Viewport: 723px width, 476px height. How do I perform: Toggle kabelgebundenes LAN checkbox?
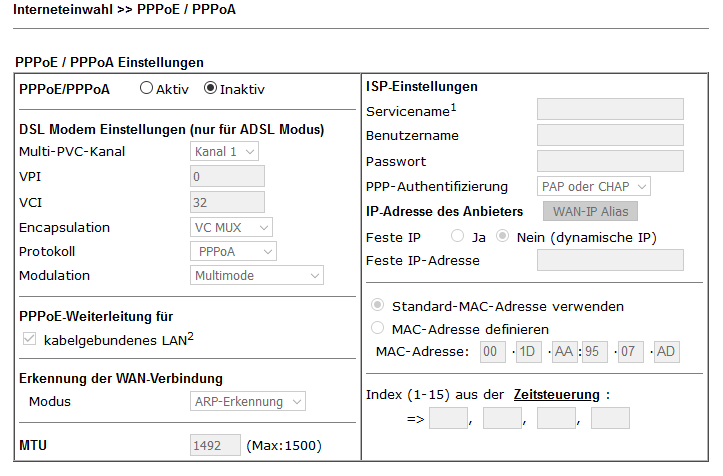tap(28, 340)
